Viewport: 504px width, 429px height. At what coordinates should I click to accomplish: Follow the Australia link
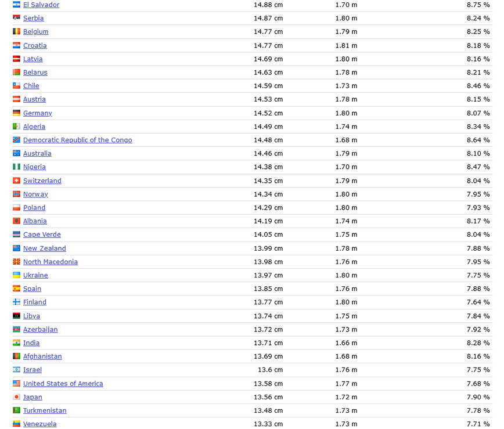(x=37, y=154)
